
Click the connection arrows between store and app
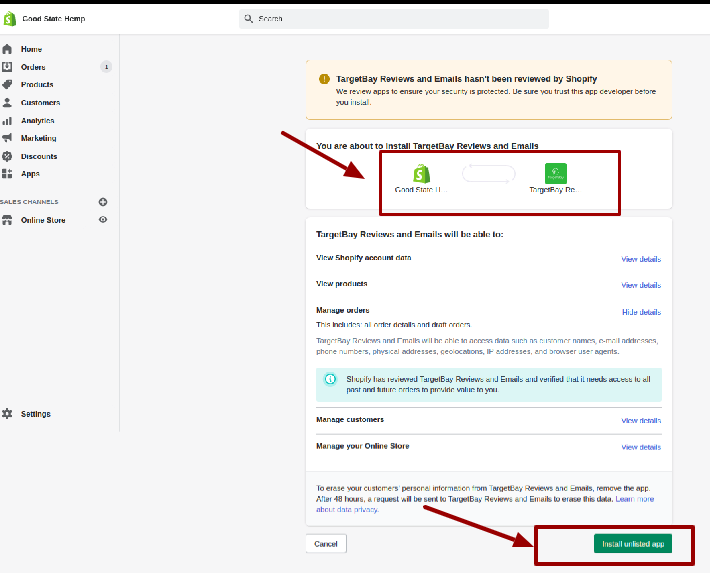click(x=489, y=173)
